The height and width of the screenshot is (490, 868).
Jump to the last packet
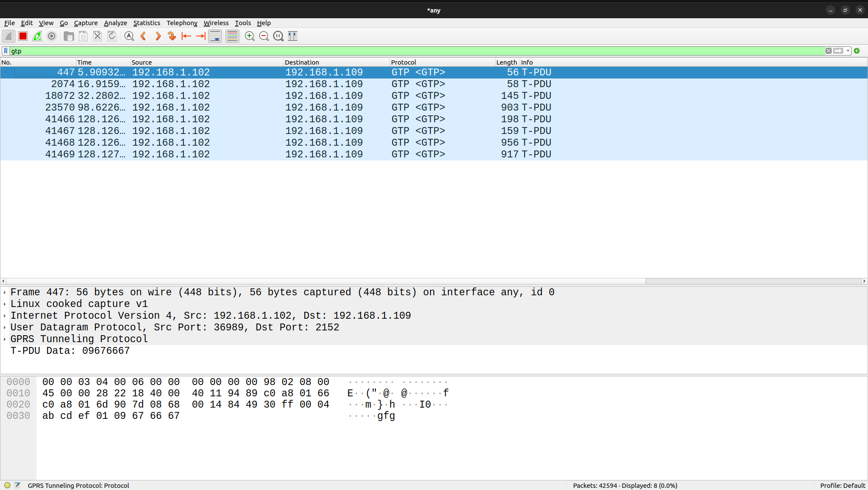tap(201, 36)
